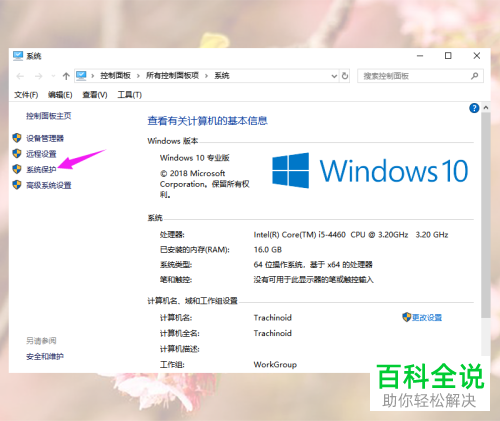Click the WorkGroup value
This screenshot has width=500, height=421.
[275, 365]
